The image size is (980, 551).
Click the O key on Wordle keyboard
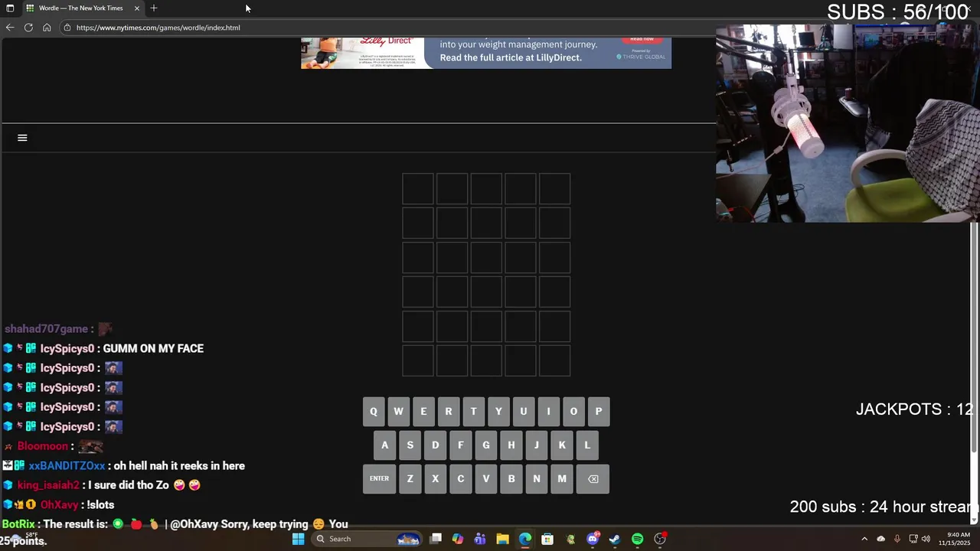pos(573,411)
